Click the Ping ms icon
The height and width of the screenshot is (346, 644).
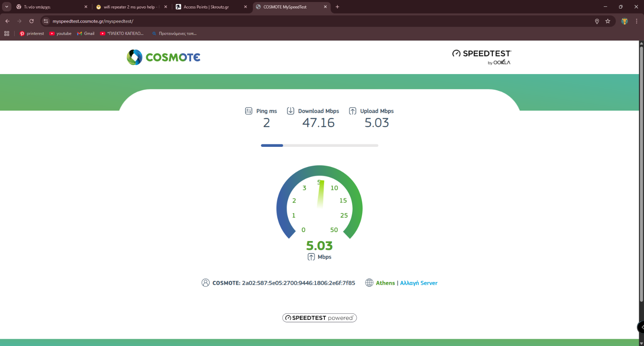pyautogui.click(x=249, y=111)
